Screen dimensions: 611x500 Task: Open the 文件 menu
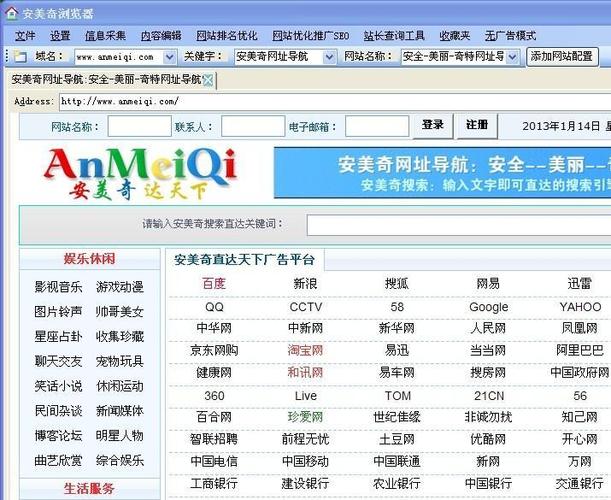[x=25, y=36]
